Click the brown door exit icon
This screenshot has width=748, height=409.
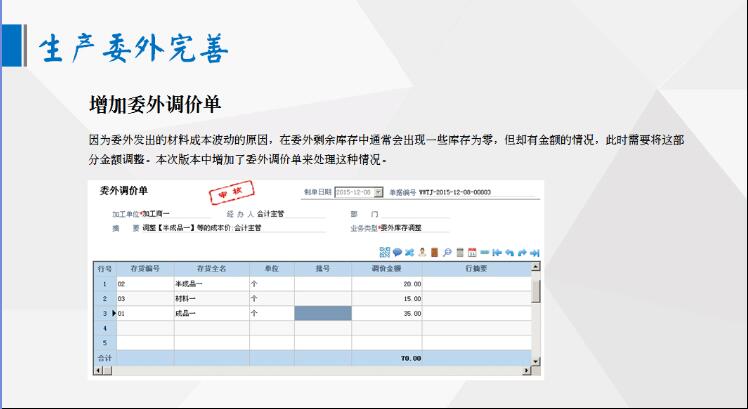coord(434,252)
